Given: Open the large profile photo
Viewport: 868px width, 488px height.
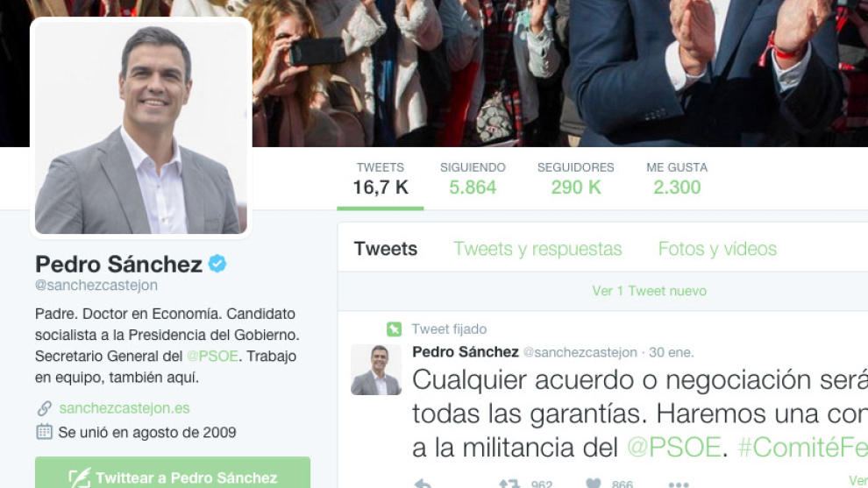Looking at the screenshot, I should pos(141,128).
